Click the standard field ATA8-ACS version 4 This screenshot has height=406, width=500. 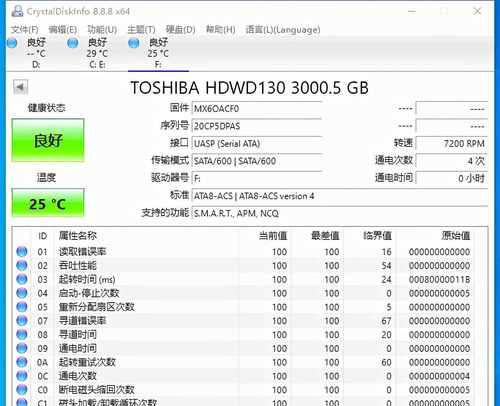(x=340, y=196)
